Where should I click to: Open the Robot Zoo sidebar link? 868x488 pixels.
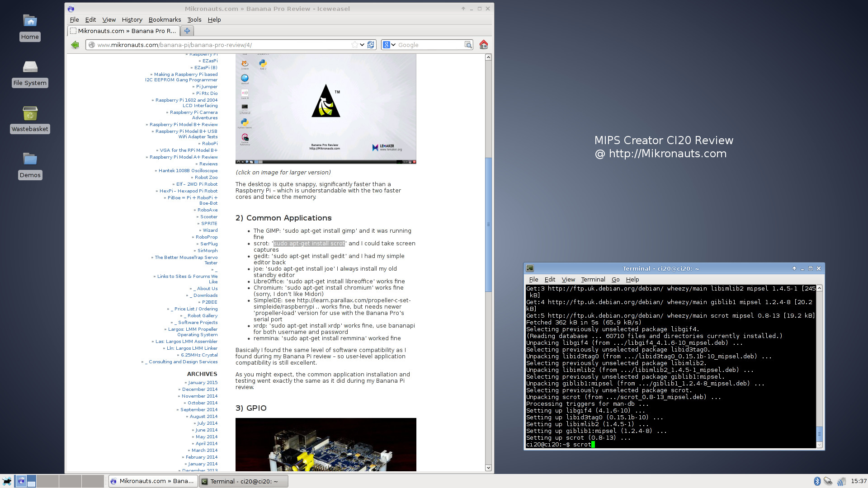point(206,177)
